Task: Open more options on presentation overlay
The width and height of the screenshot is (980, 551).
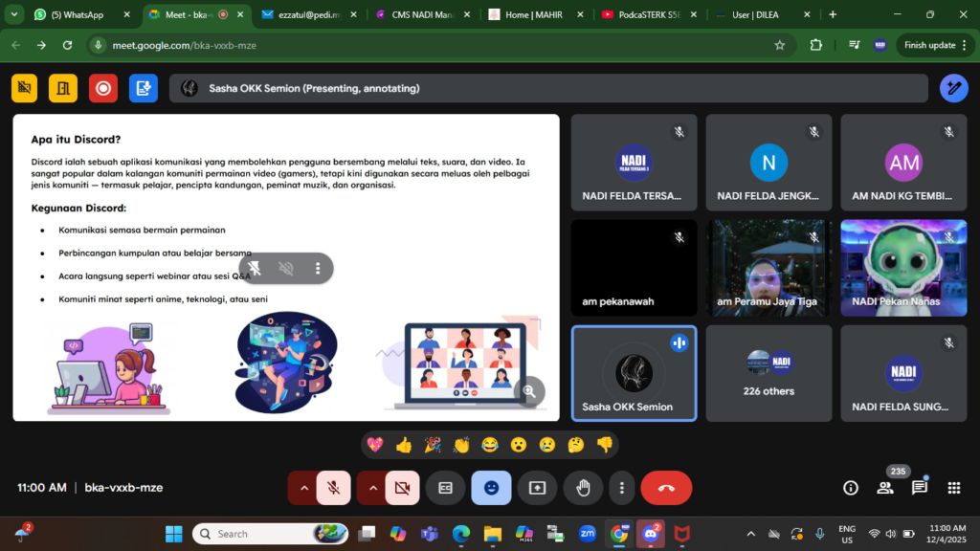Action: click(x=318, y=268)
